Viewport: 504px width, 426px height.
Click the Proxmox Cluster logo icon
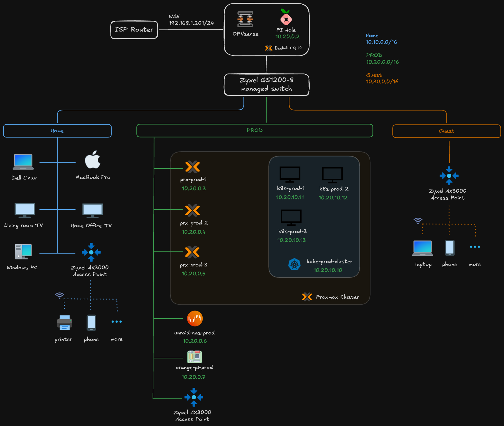(307, 297)
